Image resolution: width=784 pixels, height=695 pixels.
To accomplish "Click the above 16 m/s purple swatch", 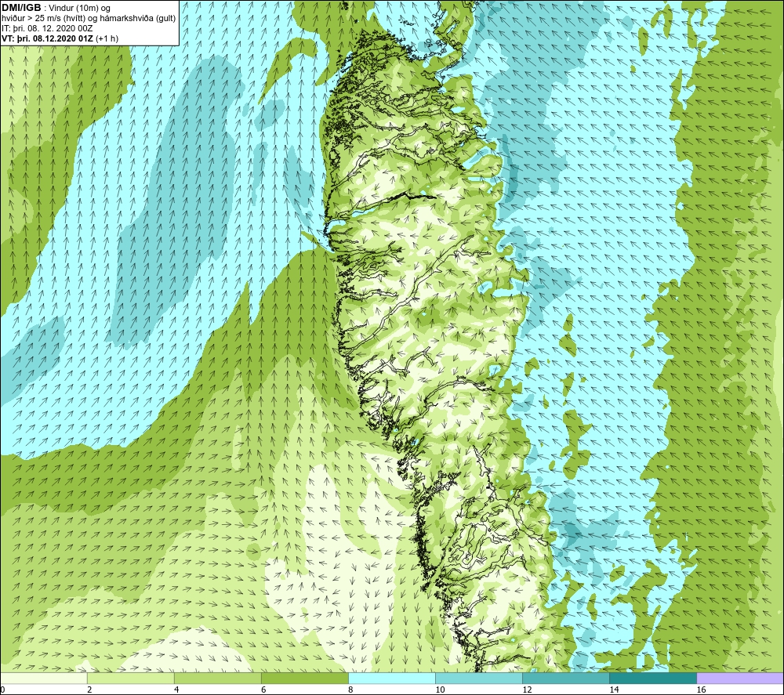I will pyautogui.click(x=741, y=678).
